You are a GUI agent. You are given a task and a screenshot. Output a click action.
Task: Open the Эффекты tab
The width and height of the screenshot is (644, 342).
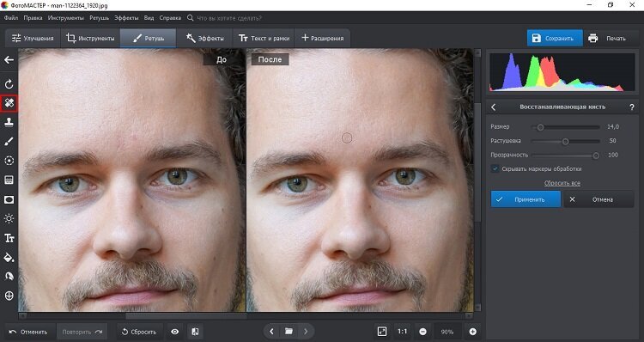[204, 38]
